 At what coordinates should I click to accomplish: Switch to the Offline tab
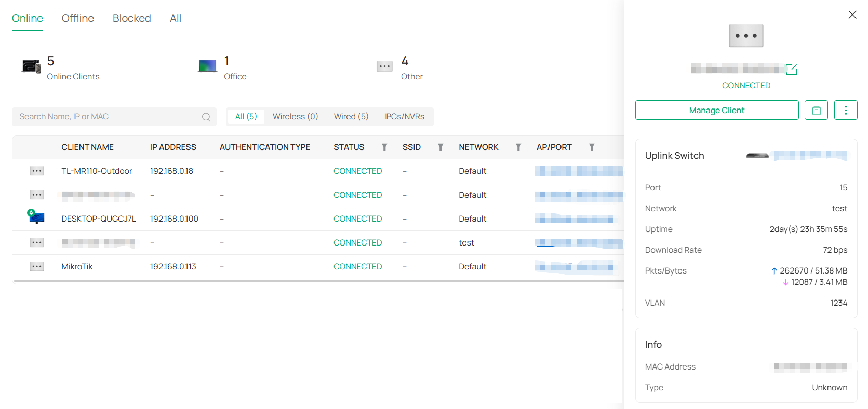[x=78, y=18]
